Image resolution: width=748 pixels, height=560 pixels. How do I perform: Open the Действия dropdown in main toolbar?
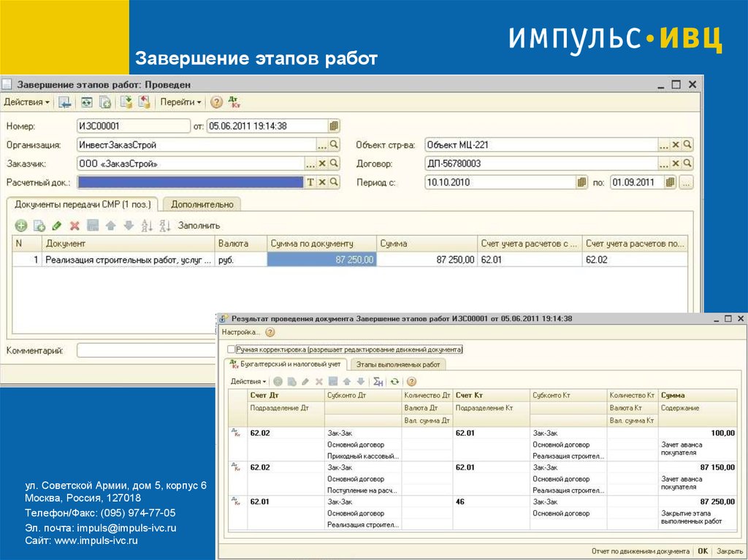26,102
